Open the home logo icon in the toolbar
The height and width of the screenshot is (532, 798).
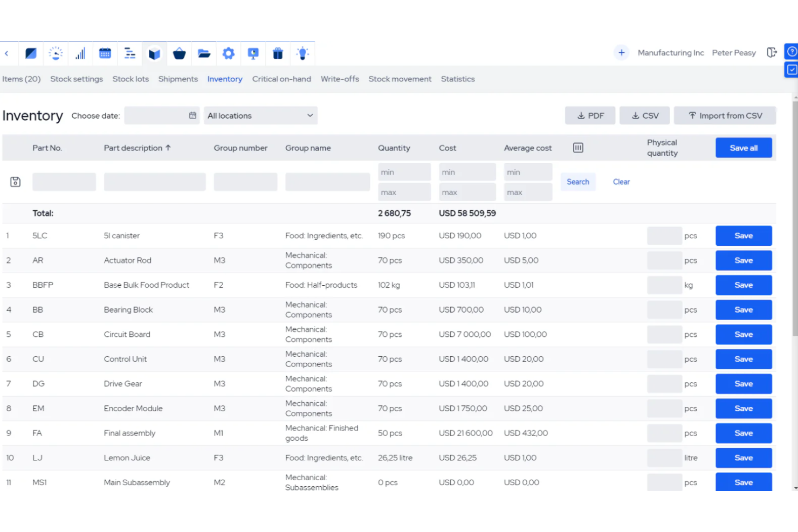coord(31,53)
